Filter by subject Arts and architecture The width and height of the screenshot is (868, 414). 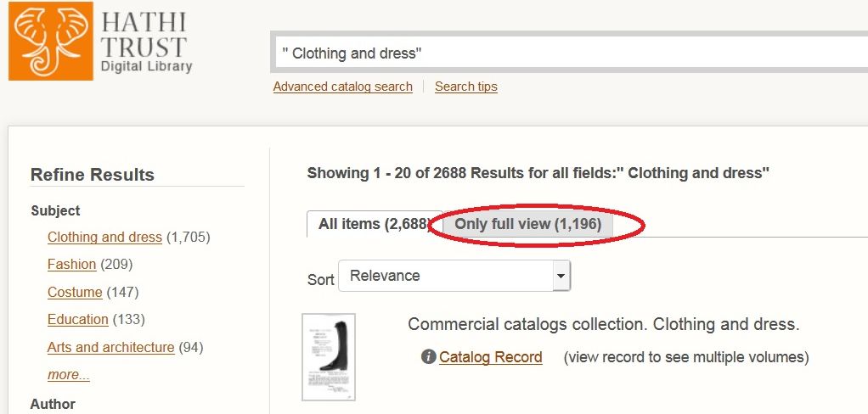[110, 347]
